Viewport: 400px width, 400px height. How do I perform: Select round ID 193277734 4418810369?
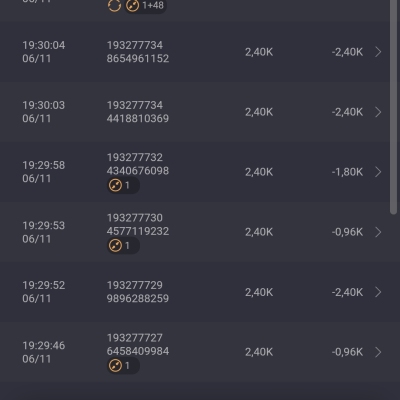click(x=138, y=112)
